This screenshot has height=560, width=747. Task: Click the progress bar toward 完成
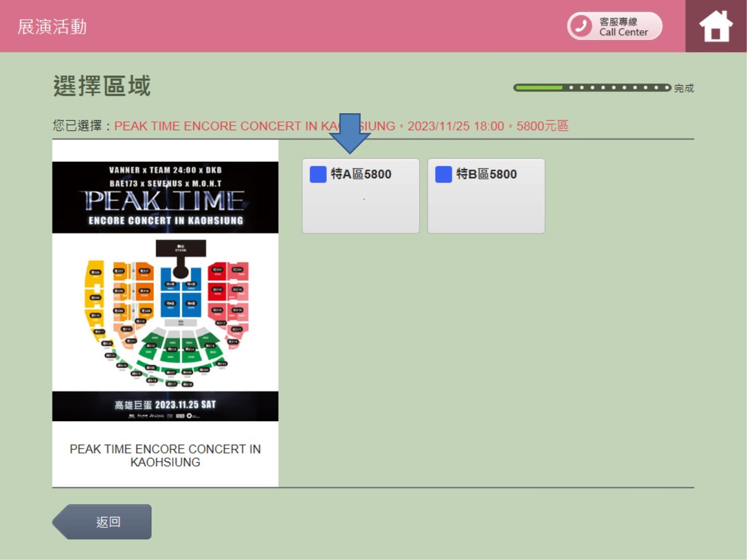[592, 87]
